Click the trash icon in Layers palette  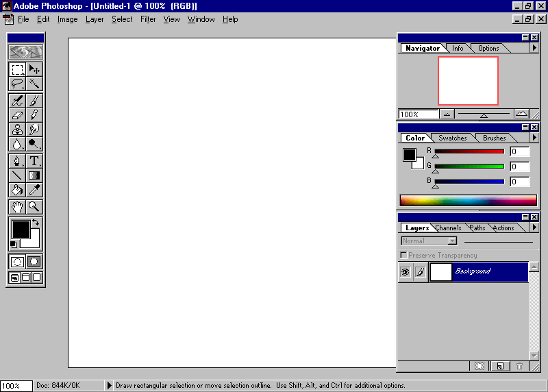point(520,366)
